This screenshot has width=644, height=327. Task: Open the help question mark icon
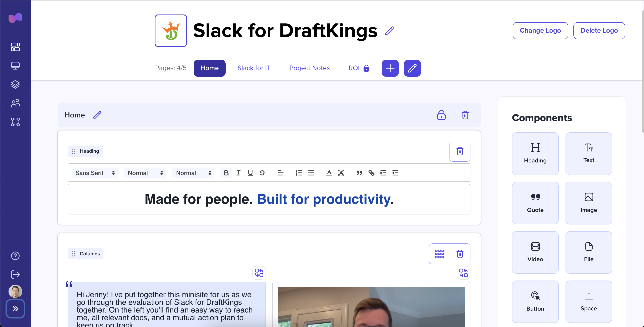tap(15, 256)
